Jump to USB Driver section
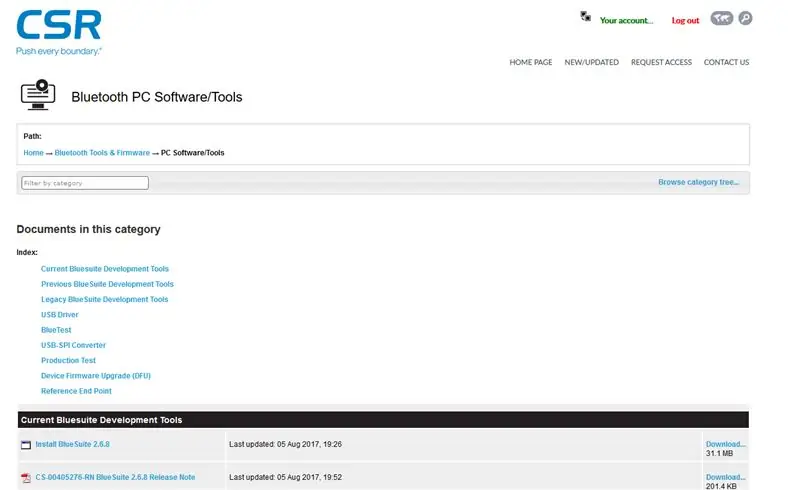This screenshot has width=800, height=490. [60, 315]
